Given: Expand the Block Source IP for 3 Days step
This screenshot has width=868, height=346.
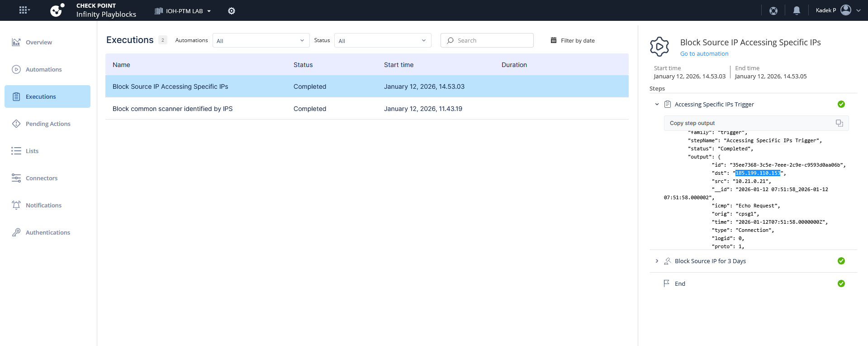Looking at the screenshot, I should pos(657,261).
